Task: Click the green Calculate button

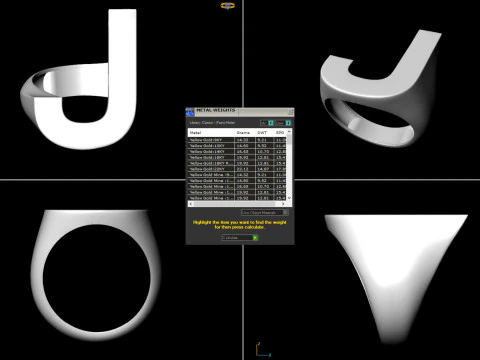Action: coord(255,238)
